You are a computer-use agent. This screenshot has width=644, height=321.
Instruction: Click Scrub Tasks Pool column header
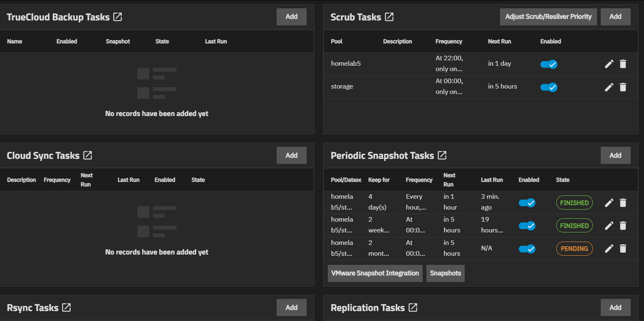pos(337,42)
